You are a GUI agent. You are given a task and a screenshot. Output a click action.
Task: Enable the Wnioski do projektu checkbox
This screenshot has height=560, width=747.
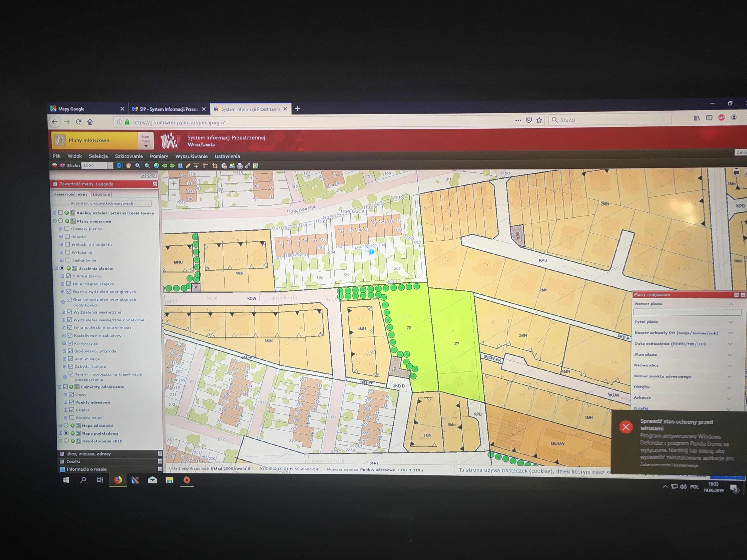point(68,244)
